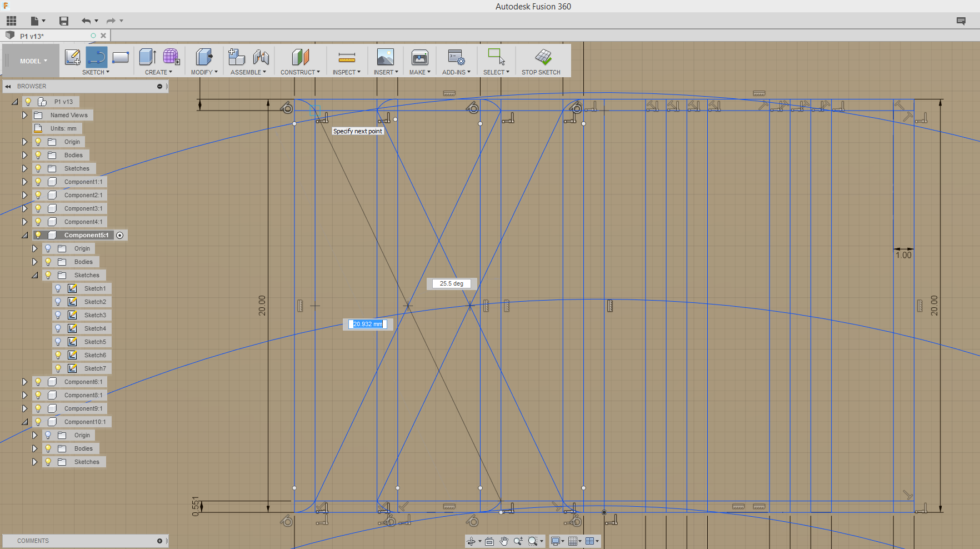The width and height of the screenshot is (980, 549).
Task: Click the 25.5 deg angle input field
Action: [x=451, y=283]
